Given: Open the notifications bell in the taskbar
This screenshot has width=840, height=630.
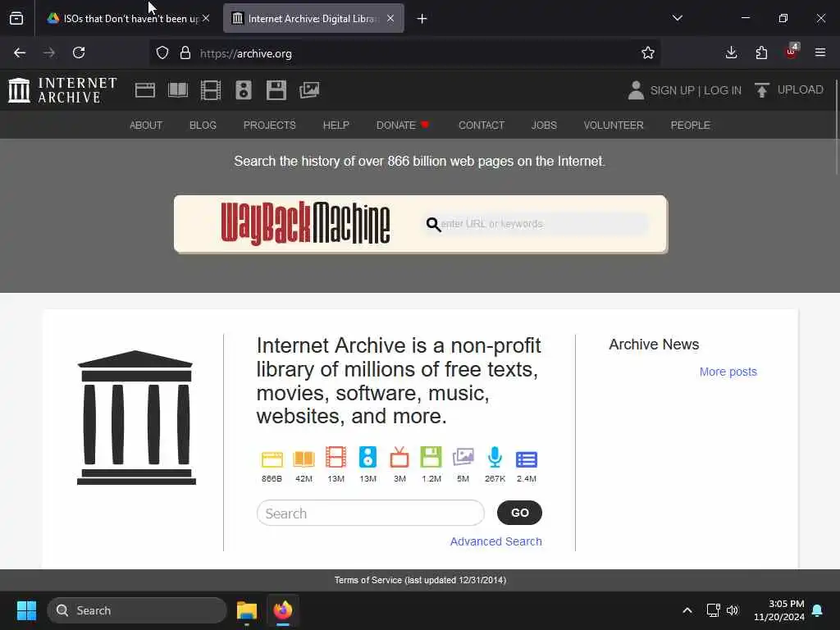Looking at the screenshot, I should click(x=818, y=610).
